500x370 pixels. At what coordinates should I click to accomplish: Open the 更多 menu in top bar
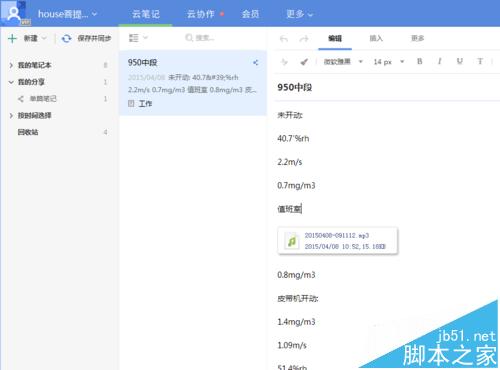click(299, 14)
